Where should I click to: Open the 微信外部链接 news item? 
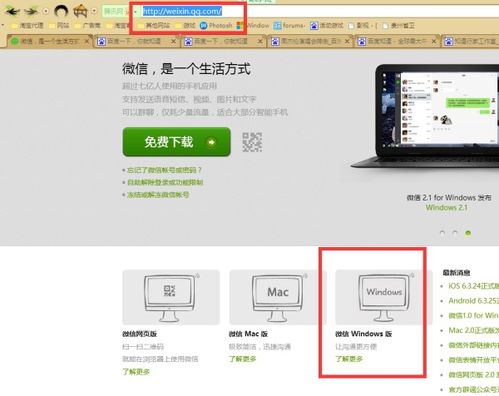[473, 345]
